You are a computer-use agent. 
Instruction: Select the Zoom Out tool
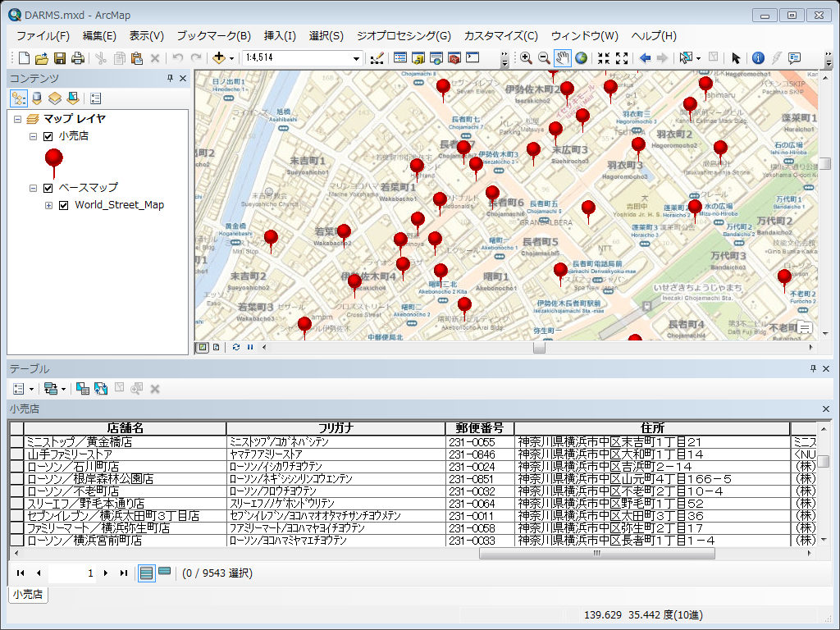544,58
